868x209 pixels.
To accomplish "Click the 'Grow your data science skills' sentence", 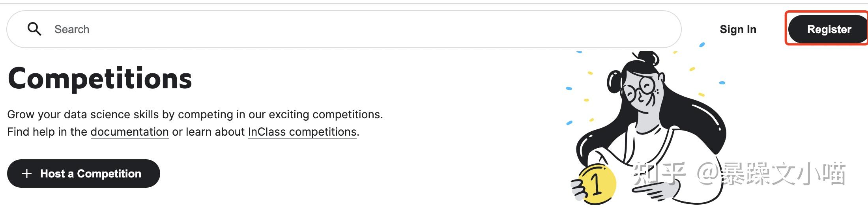I will pyautogui.click(x=195, y=114).
